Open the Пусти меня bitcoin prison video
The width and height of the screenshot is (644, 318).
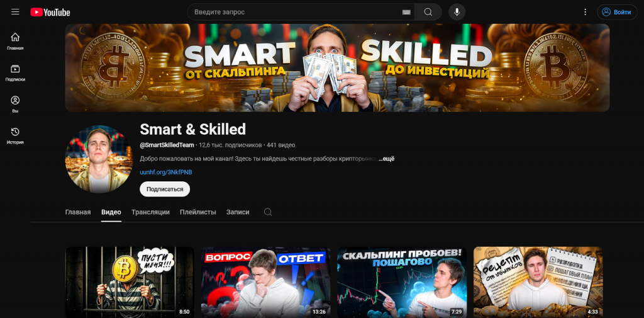130,282
